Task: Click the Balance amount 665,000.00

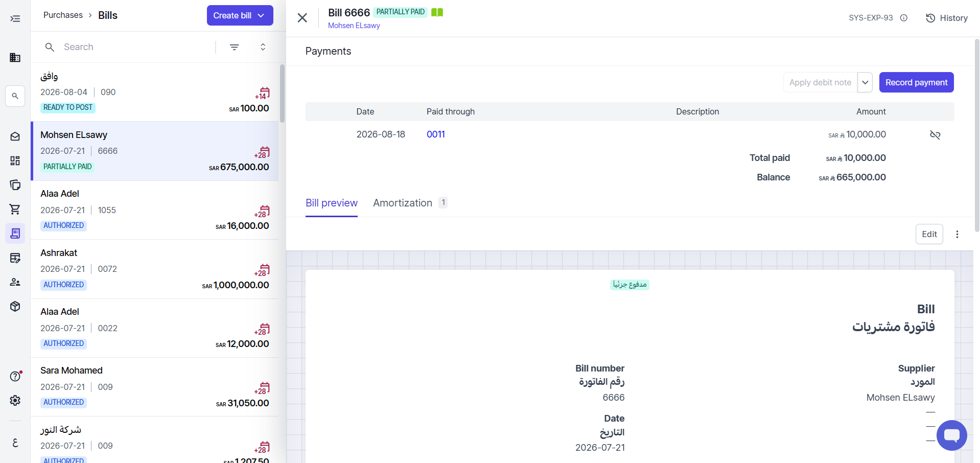Action: (x=852, y=177)
